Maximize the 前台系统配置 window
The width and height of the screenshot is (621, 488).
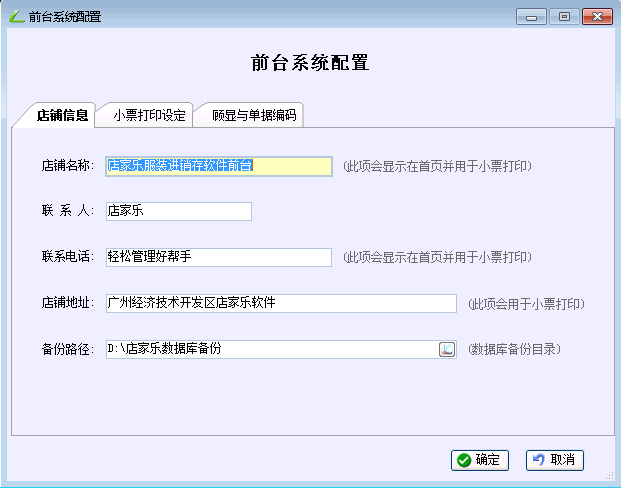[x=564, y=17]
